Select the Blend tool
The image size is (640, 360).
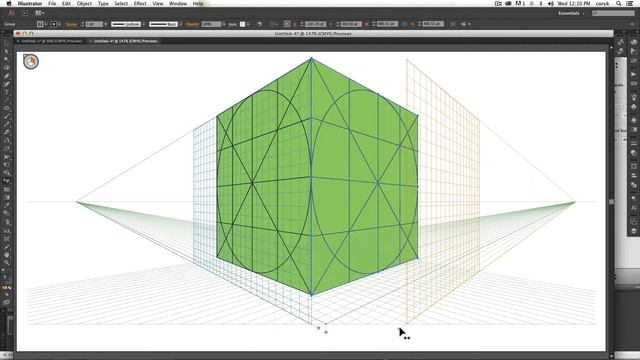(6, 213)
